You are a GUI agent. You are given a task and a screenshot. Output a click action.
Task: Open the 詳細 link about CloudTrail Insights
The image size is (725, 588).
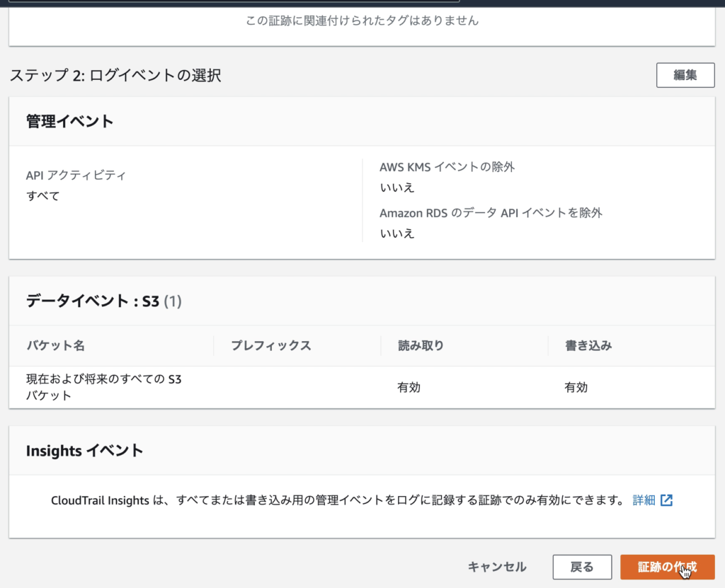click(x=644, y=500)
